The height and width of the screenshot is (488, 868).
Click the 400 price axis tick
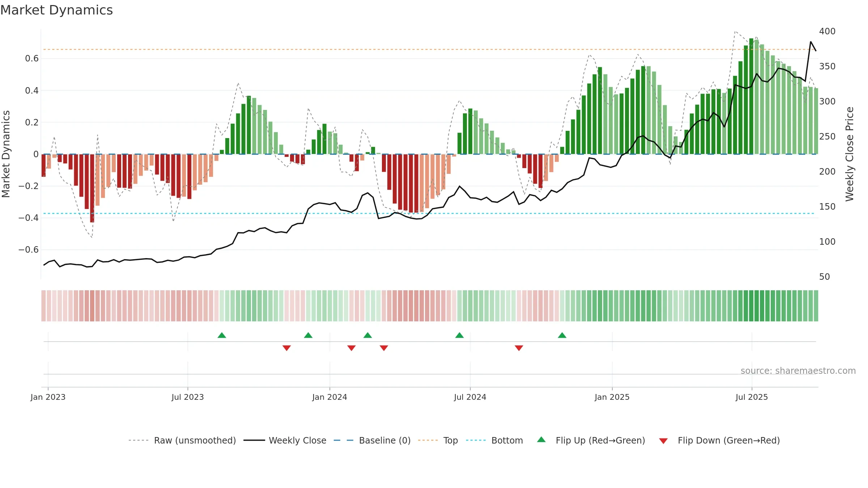(x=827, y=31)
